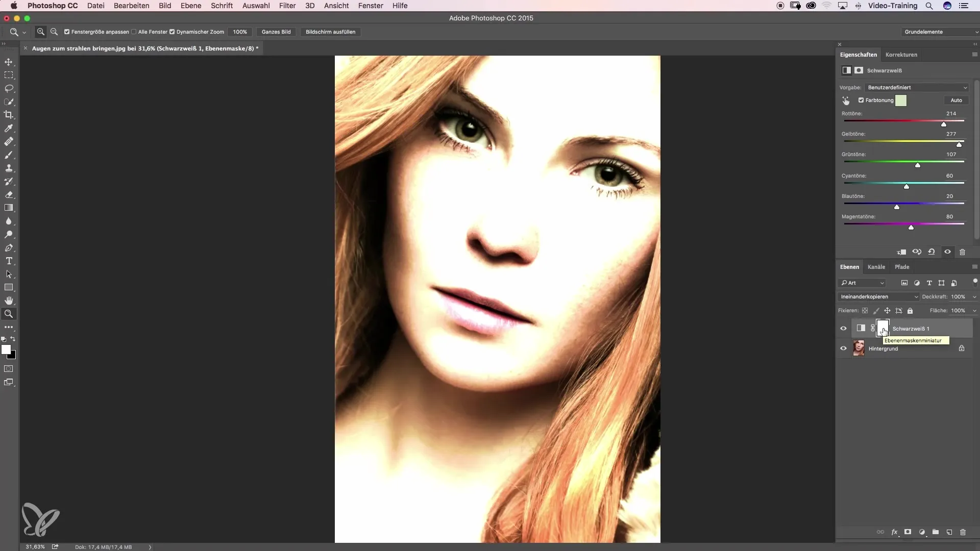Select the Horizontal Type tool
This screenshot has height=551, width=980.
click(9, 261)
